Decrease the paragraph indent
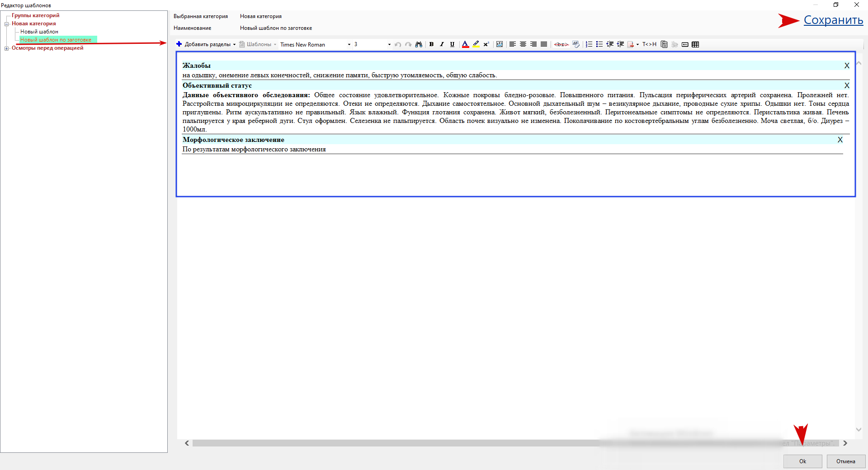This screenshot has height=470, width=868. [x=610, y=44]
